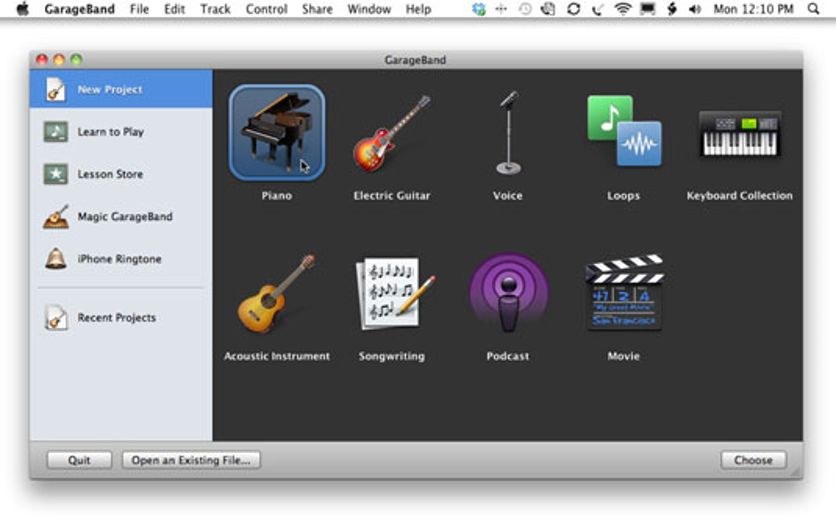Click the Loops label
The image size is (836, 520).
[x=623, y=196]
